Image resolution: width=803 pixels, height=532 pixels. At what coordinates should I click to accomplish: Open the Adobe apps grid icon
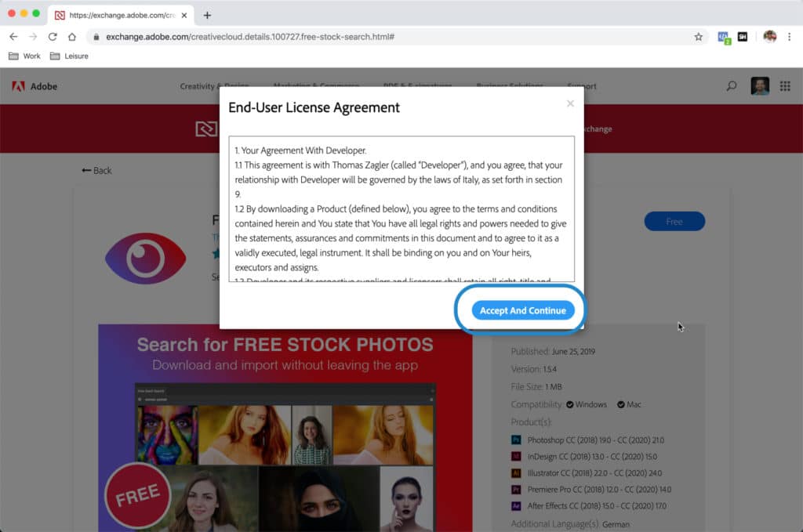click(785, 86)
